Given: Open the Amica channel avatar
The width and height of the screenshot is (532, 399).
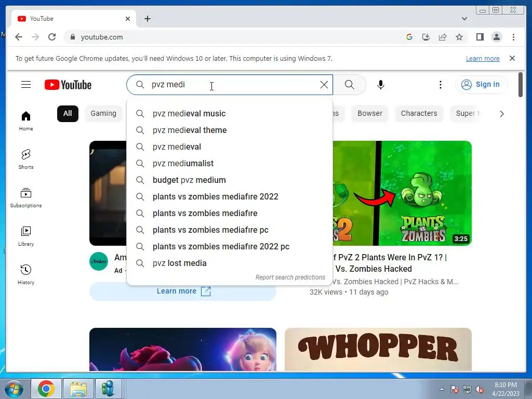Looking at the screenshot, I should coord(99,261).
